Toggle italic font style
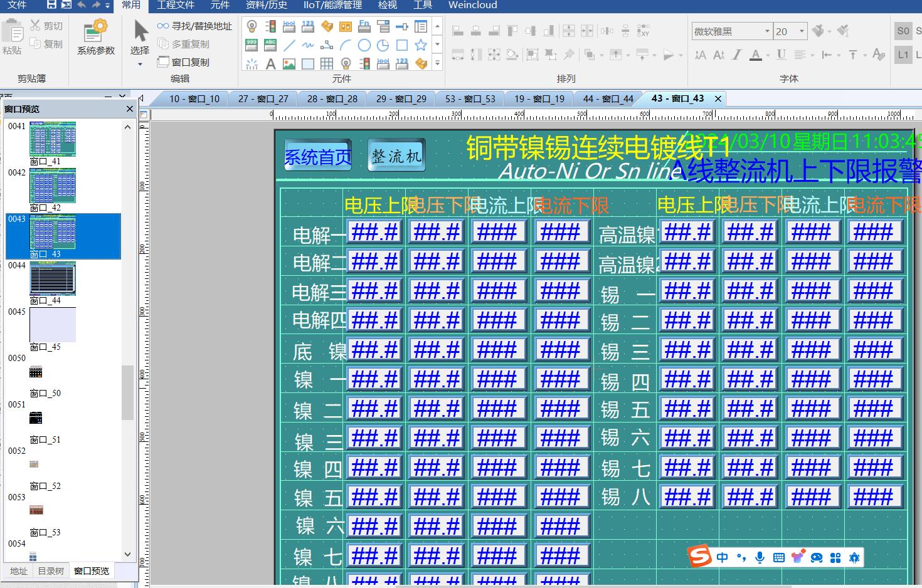Screen dimensions: 922x588 [x=737, y=55]
